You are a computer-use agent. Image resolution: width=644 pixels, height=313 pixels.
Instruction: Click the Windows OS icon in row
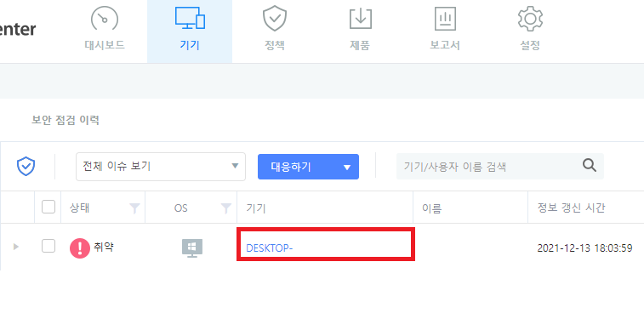(x=192, y=248)
